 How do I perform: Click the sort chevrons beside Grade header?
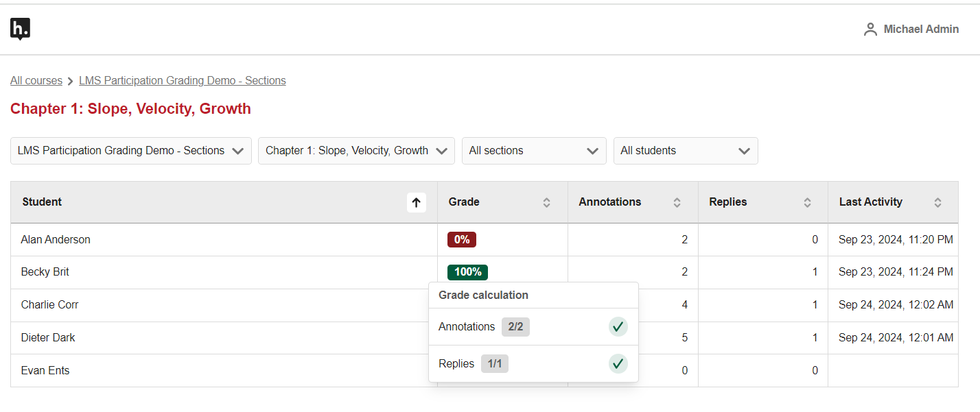pyautogui.click(x=546, y=202)
